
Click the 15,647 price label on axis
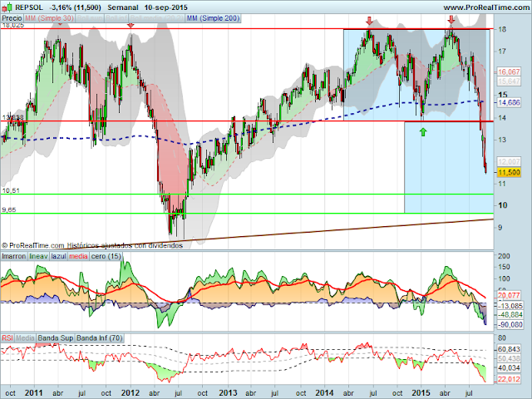click(509, 81)
